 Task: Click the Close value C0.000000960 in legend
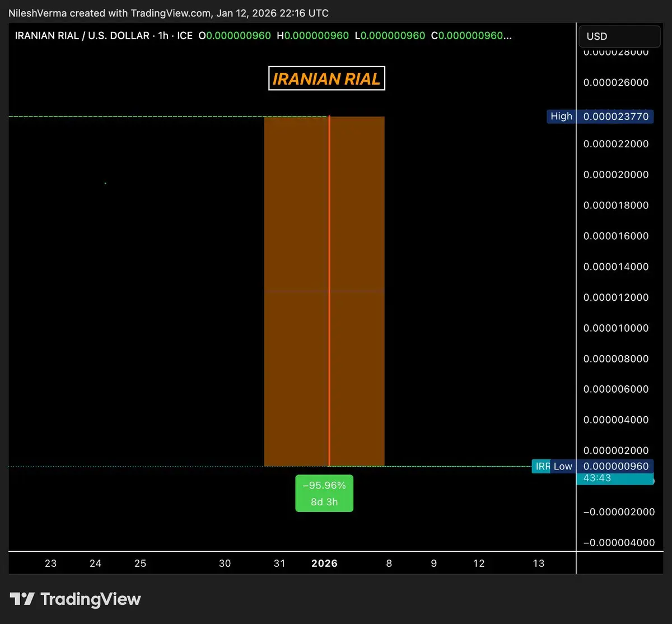tap(471, 36)
